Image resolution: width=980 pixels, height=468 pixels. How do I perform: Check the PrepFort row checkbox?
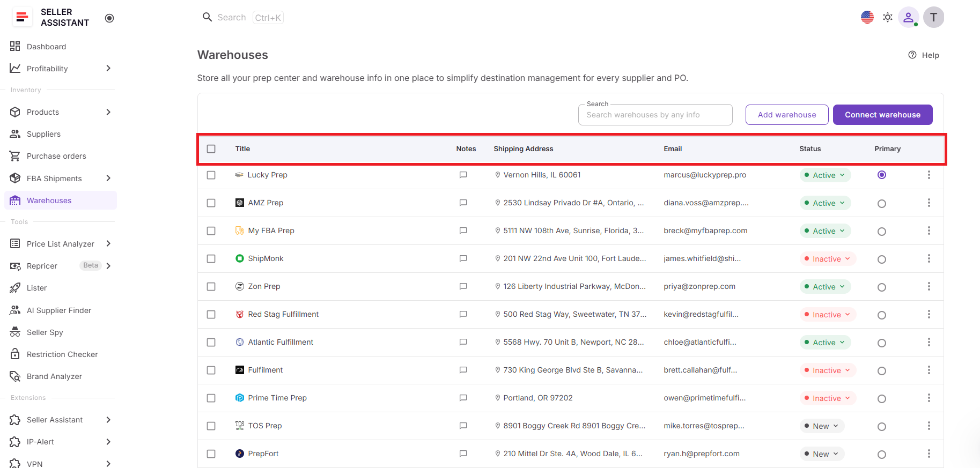pyautogui.click(x=211, y=454)
